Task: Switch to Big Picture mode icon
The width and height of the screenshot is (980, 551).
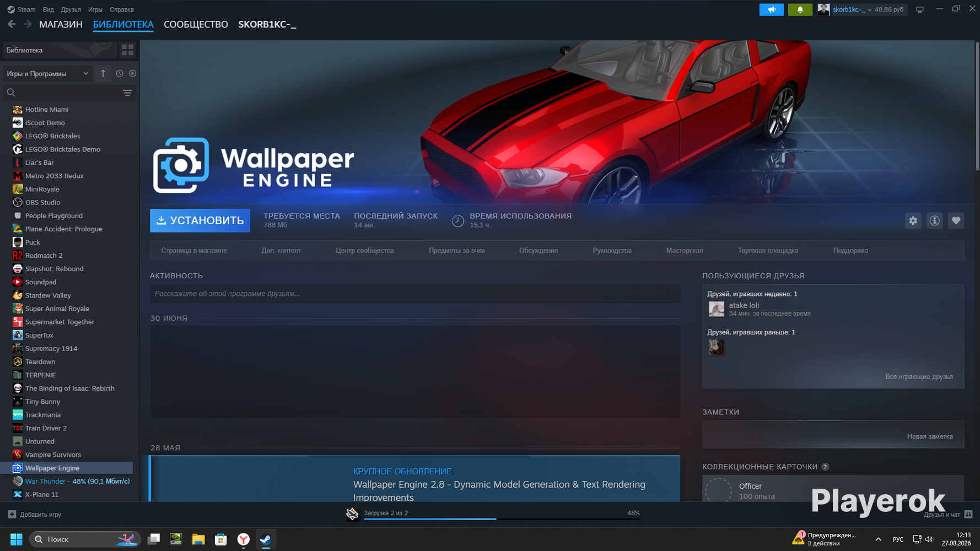Action: coord(919,9)
